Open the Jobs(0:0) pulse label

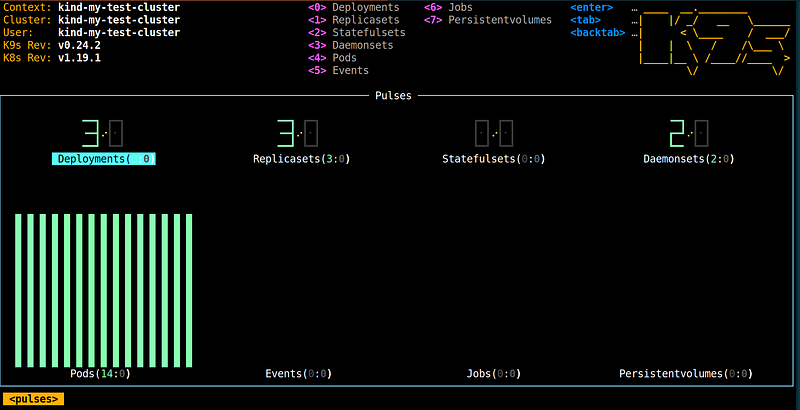click(494, 374)
